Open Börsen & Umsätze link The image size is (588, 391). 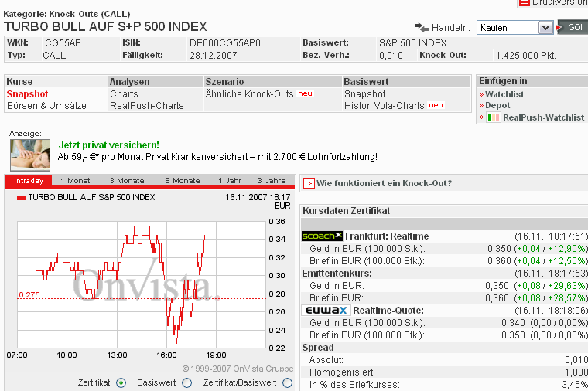tap(46, 106)
